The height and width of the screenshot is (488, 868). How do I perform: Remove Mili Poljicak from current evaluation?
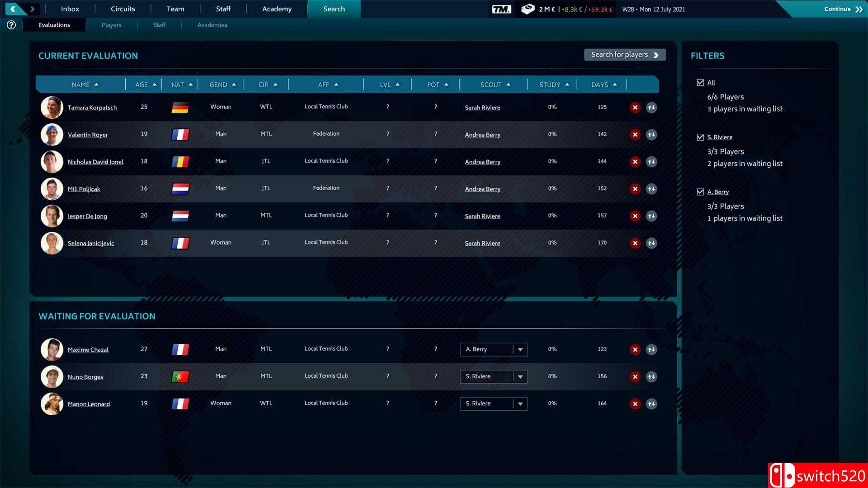[635, 189]
